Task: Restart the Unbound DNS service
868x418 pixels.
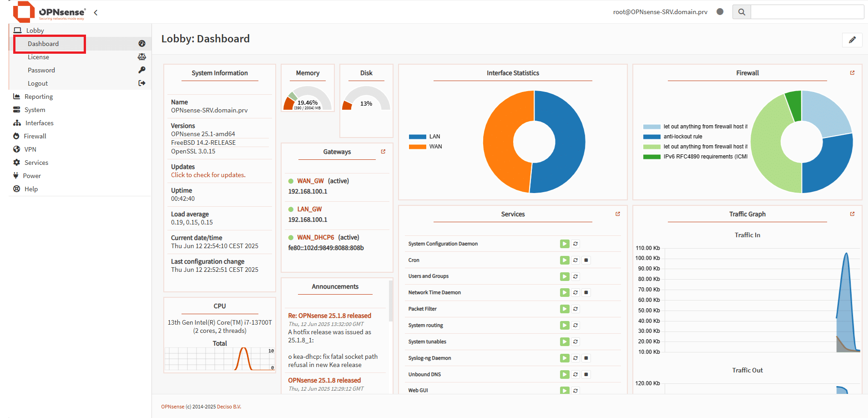Action: pyautogui.click(x=575, y=374)
